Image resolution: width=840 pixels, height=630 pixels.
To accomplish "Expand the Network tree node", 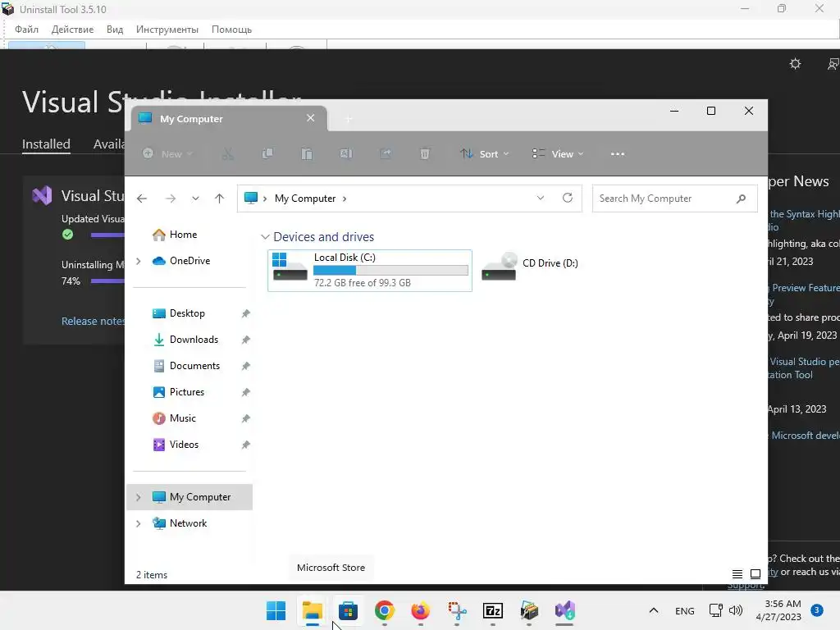I will click(139, 523).
